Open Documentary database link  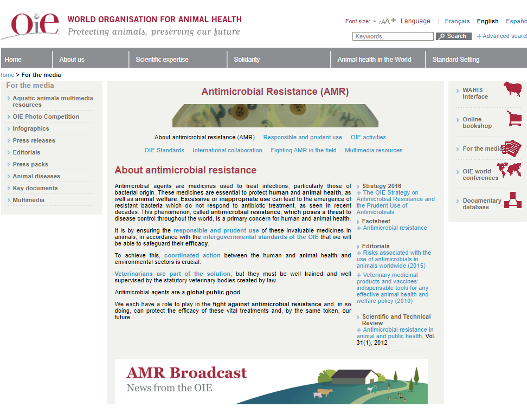[x=482, y=204]
